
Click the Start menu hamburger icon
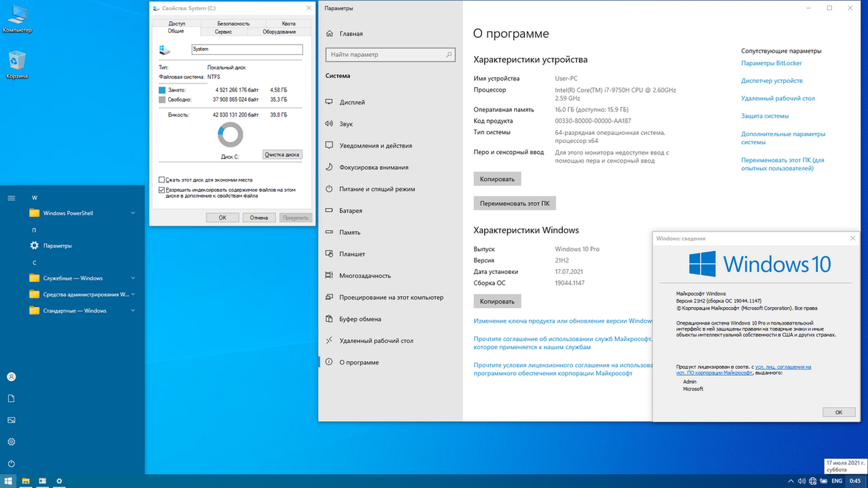click(12, 198)
